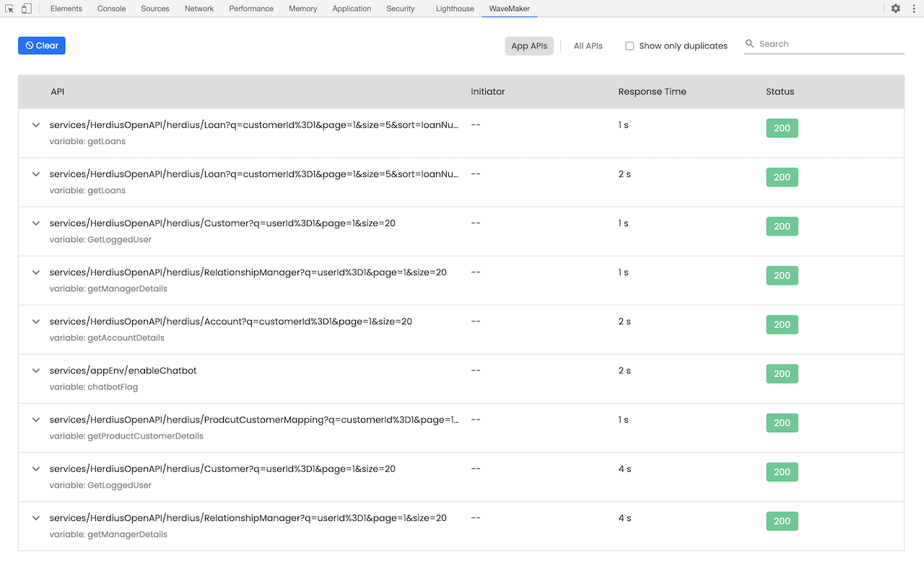This screenshot has height=578, width=924.
Task: Toggle the device toolbar icon
Action: point(26,9)
